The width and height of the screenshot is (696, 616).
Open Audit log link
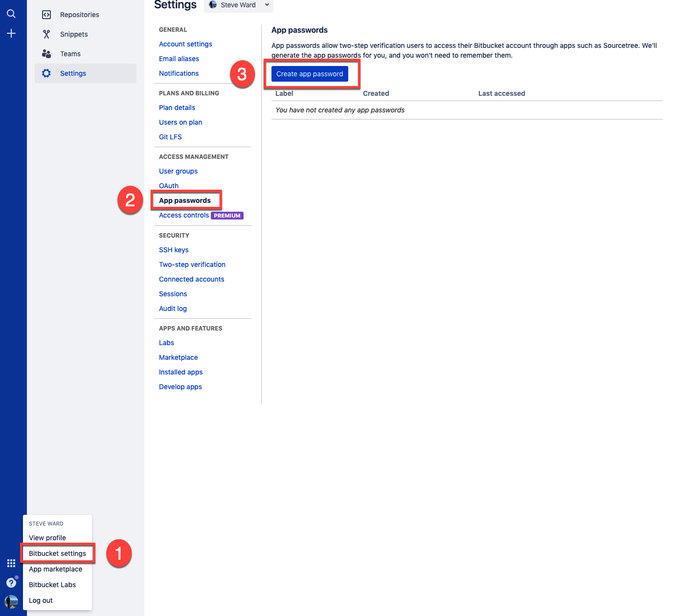tap(173, 308)
